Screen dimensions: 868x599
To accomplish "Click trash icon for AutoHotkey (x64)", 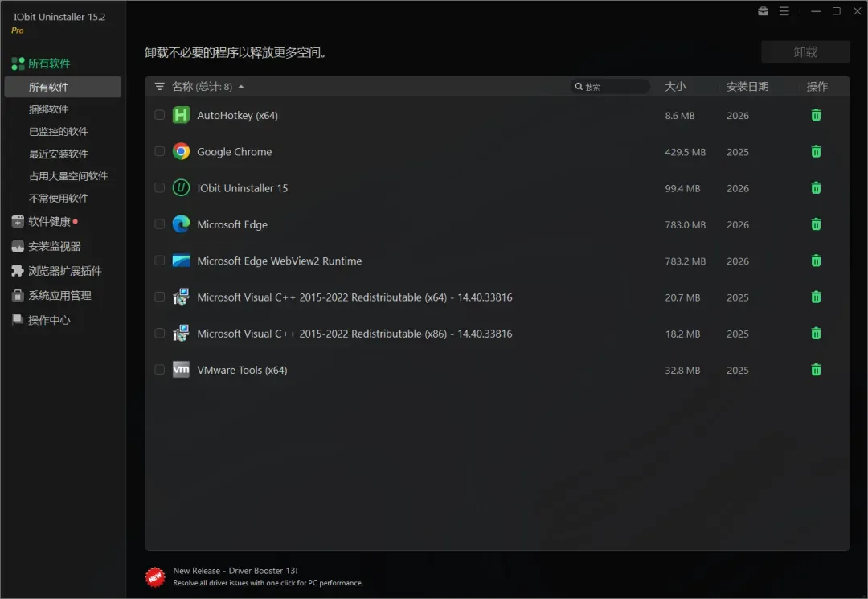I will pyautogui.click(x=816, y=115).
